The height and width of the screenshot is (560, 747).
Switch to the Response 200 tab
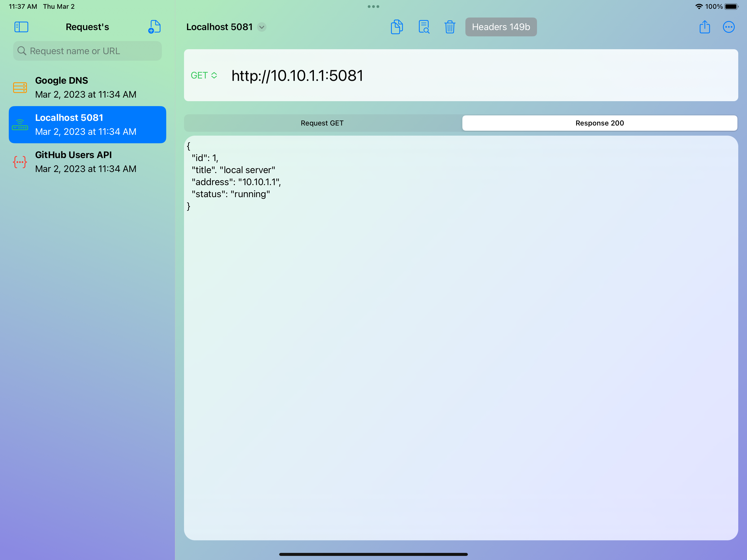(x=600, y=123)
